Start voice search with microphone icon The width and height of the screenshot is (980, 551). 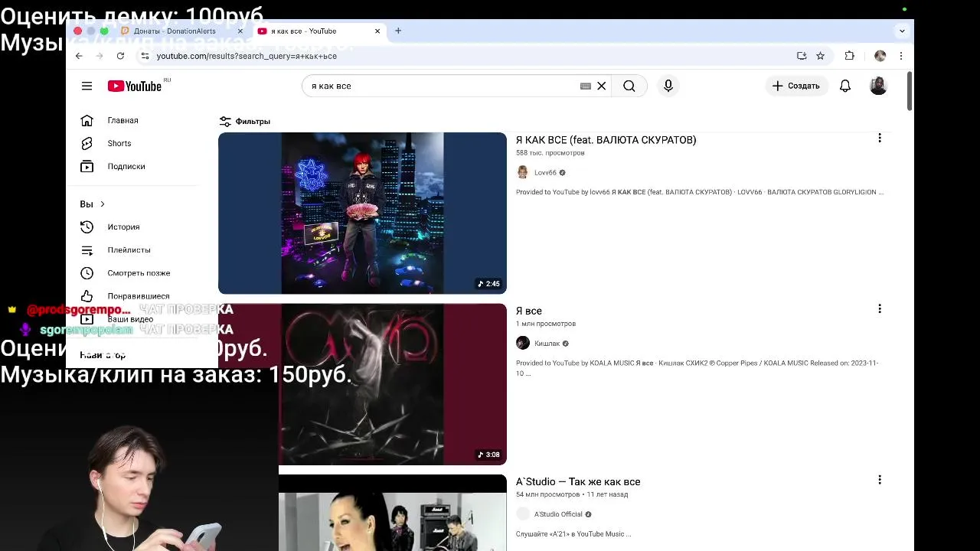[668, 86]
